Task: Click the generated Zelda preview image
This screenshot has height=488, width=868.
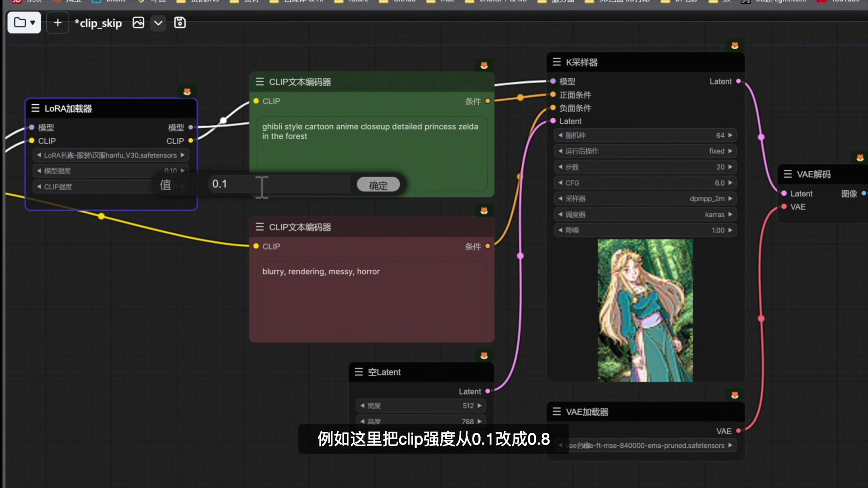Action: 645,310
